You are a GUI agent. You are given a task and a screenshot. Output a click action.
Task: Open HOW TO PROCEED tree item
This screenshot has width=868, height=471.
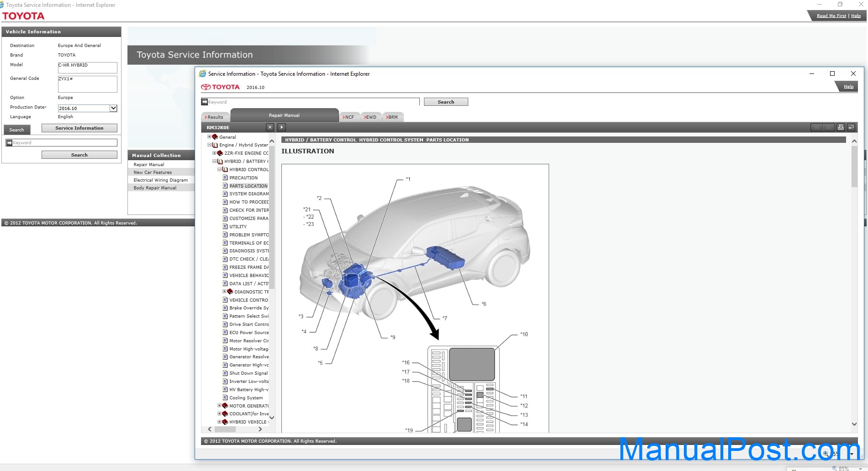[x=249, y=202]
